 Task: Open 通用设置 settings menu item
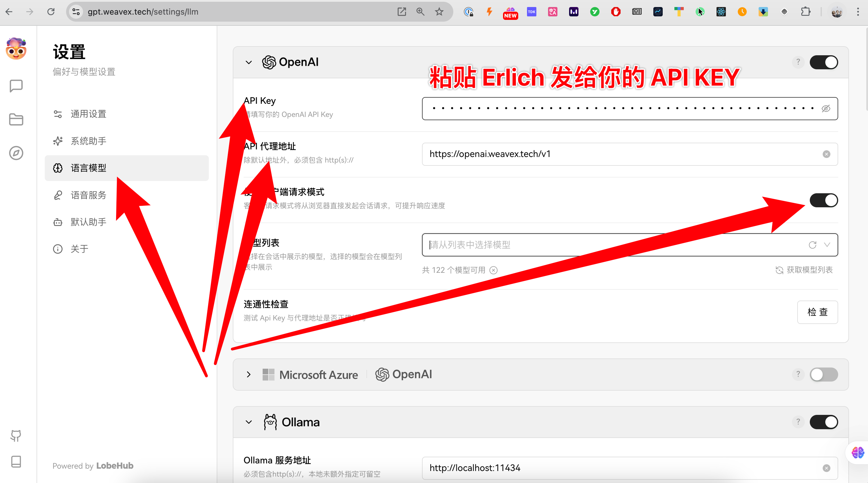127,114
